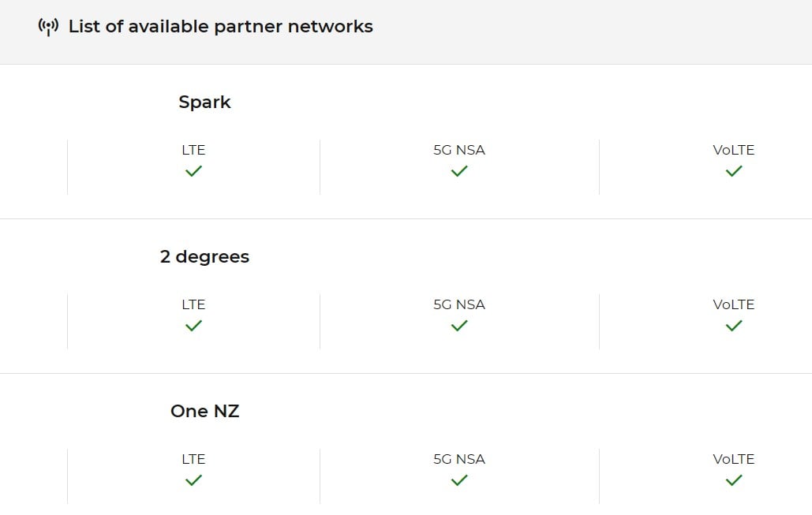Click the 2 degrees LTE checkmark
The width and height of the screenshot is (812, 515).
(x=193, y=325)
